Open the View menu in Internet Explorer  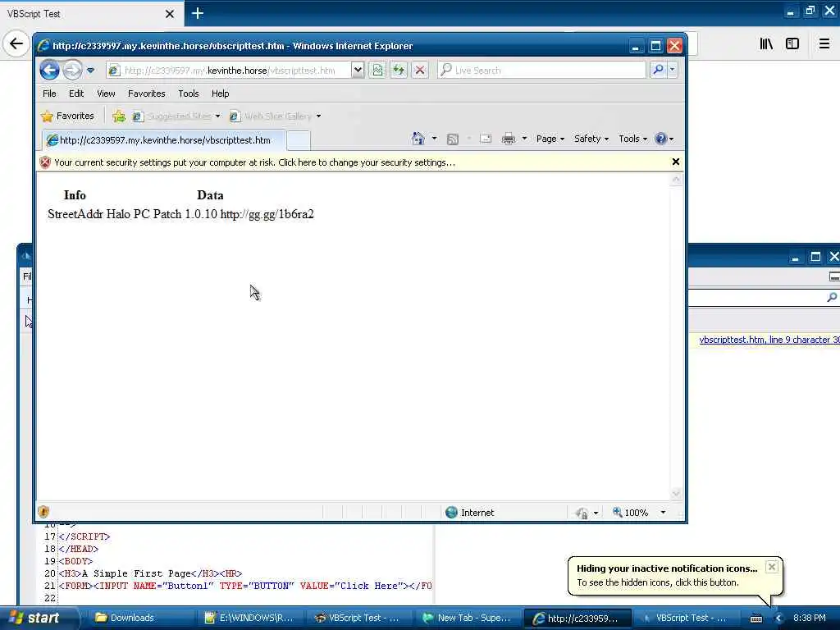click(x=106, y=94)
